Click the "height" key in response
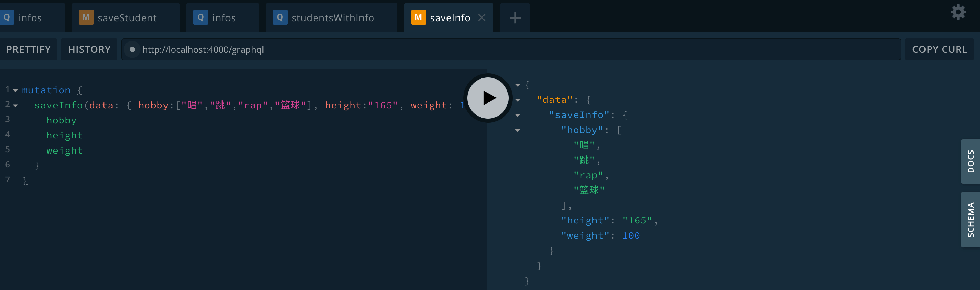980x290 pixels. (585, 220)
